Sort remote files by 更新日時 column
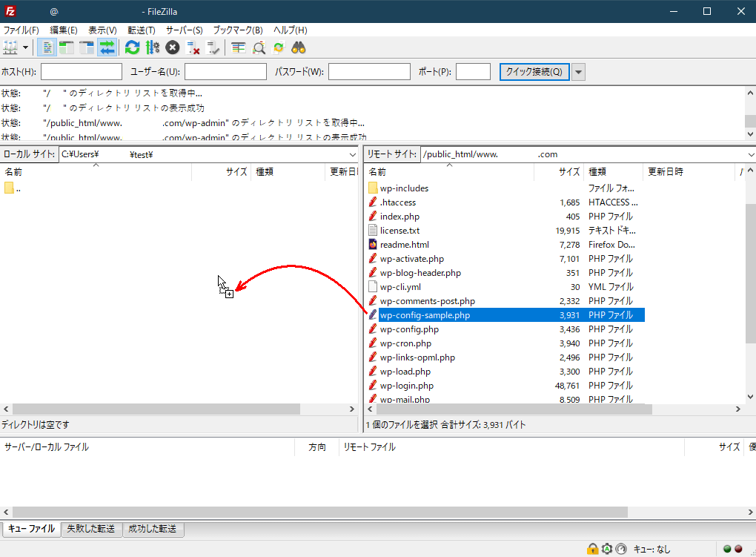 689,172
